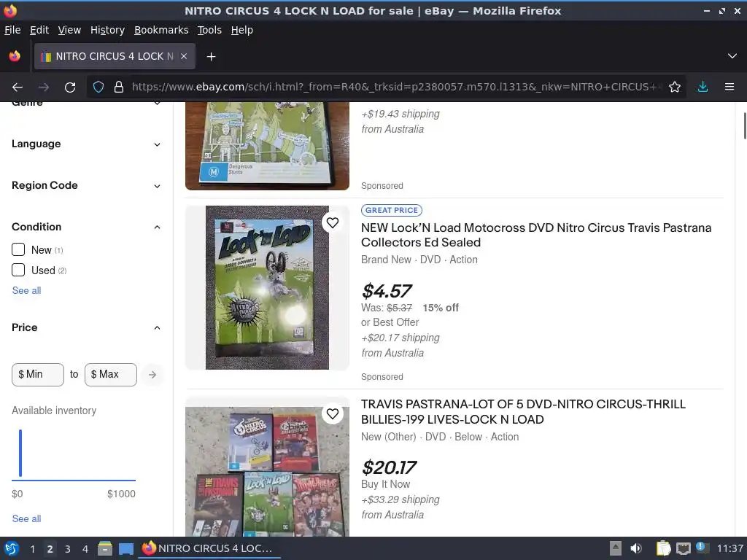747x560 pixels.
Task: Open the File menu
Action: coord(12,30)
